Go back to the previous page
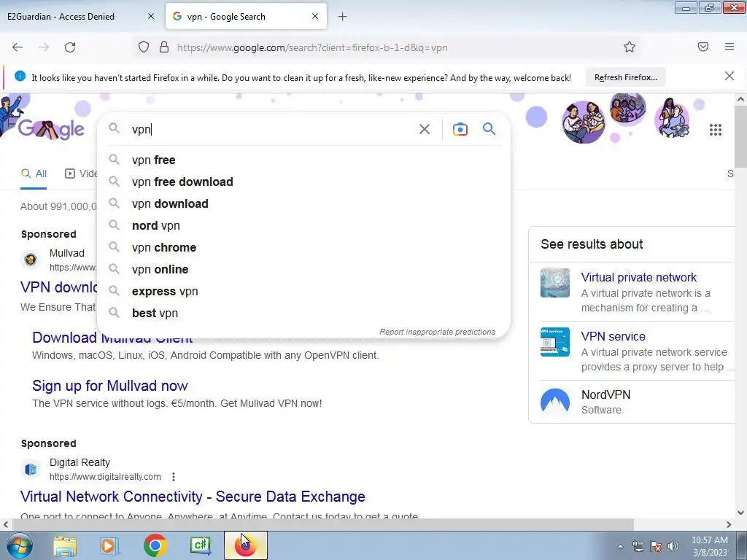 18,47
